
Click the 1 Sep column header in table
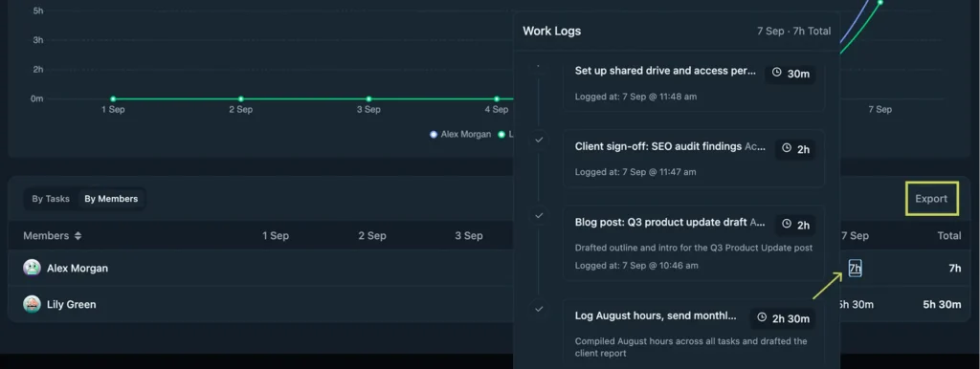(x=276, y=236)
